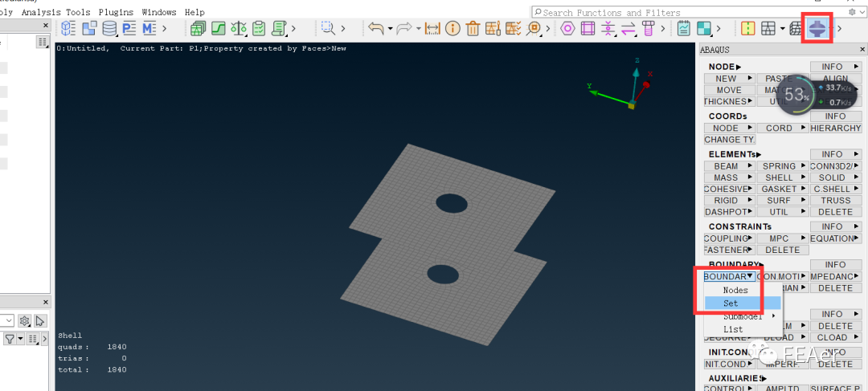The width and height of the screenshot is (868, 391).
Task: Click the CHANGE TY. button
Action: coord(729,140)
